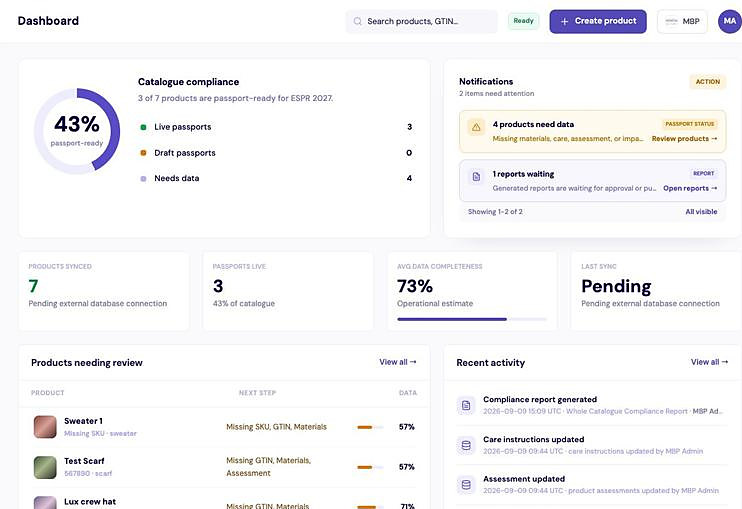Open the Passports live card
The image size is (742, 509).
click(288, 291)
